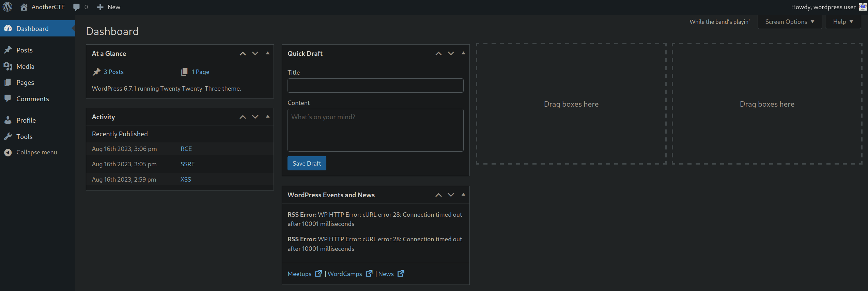Move Quick Draft box down

coord(451,53)
